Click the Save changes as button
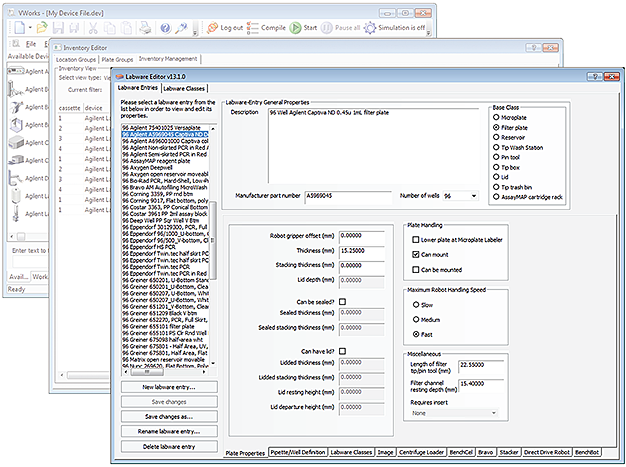626x467 pixels. tap(169, 417)
